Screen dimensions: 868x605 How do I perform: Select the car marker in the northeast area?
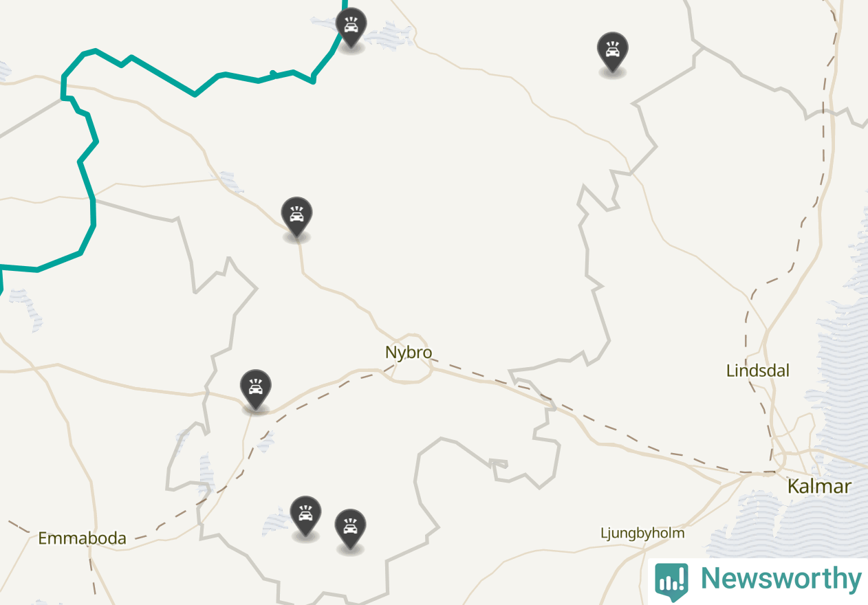612,52
